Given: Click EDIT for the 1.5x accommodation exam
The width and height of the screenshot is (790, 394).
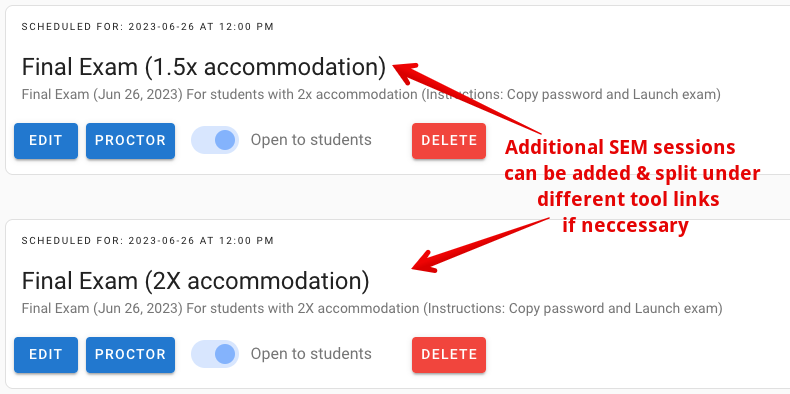Looking at the screenshot, I should (x=46, y=141).
